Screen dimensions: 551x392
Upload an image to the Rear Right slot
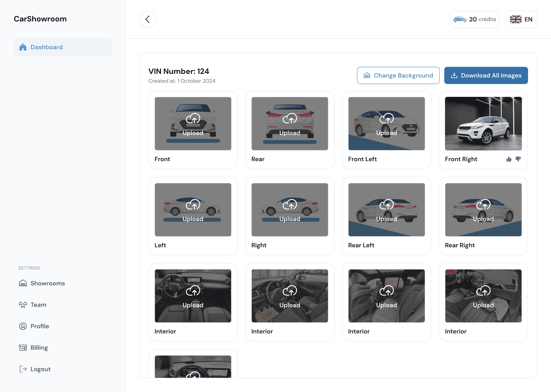coord(483,210)
